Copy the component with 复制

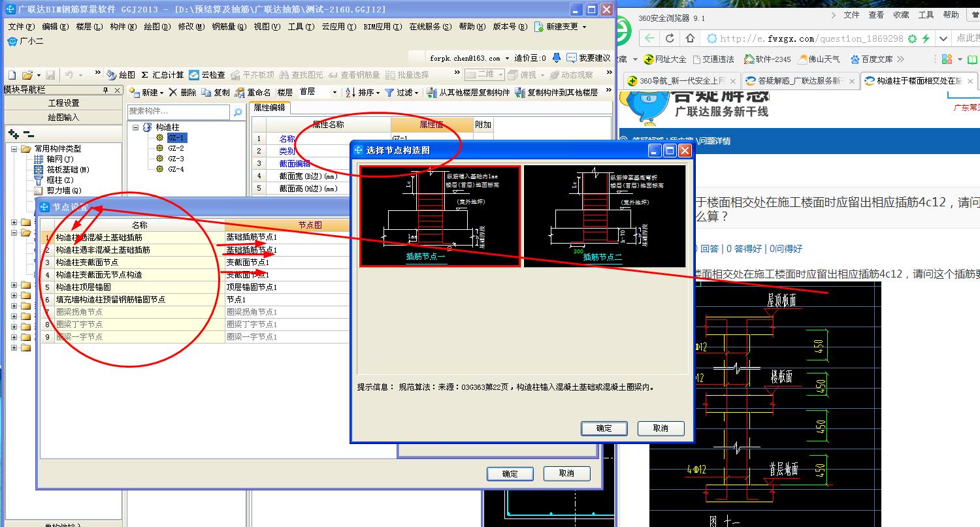216,93
